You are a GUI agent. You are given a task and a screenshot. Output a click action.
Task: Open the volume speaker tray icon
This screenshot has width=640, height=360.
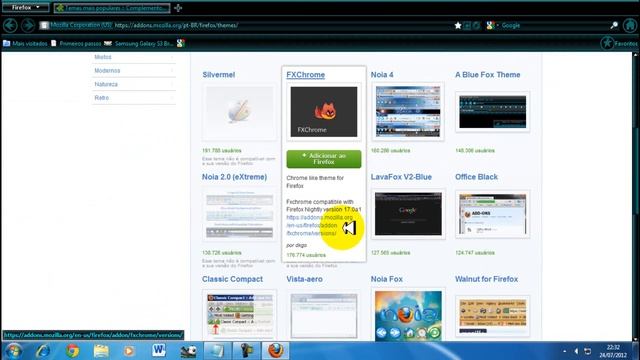tap(576, 351)
